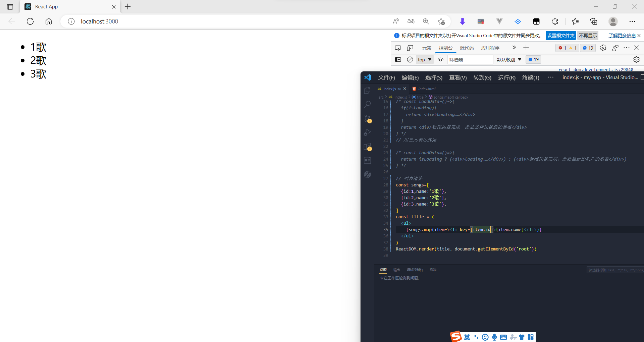Open the top execution context dropdown
The height and width of the screenshot is (342, 644).
click(x=424, y=59)
